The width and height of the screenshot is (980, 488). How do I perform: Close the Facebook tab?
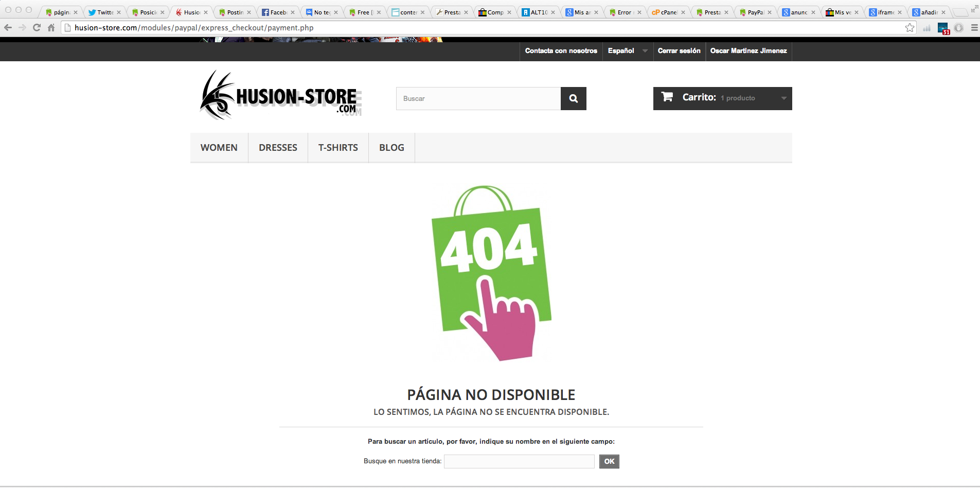click(x=293, y=12)
